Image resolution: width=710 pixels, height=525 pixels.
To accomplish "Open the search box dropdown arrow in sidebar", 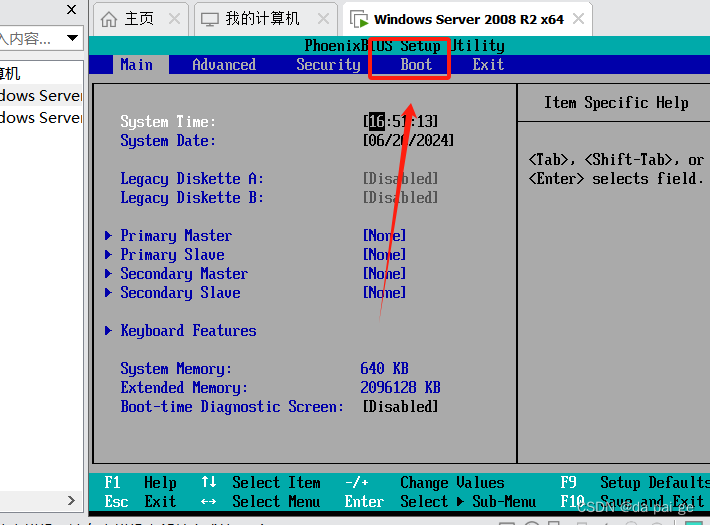I will 72,38.
